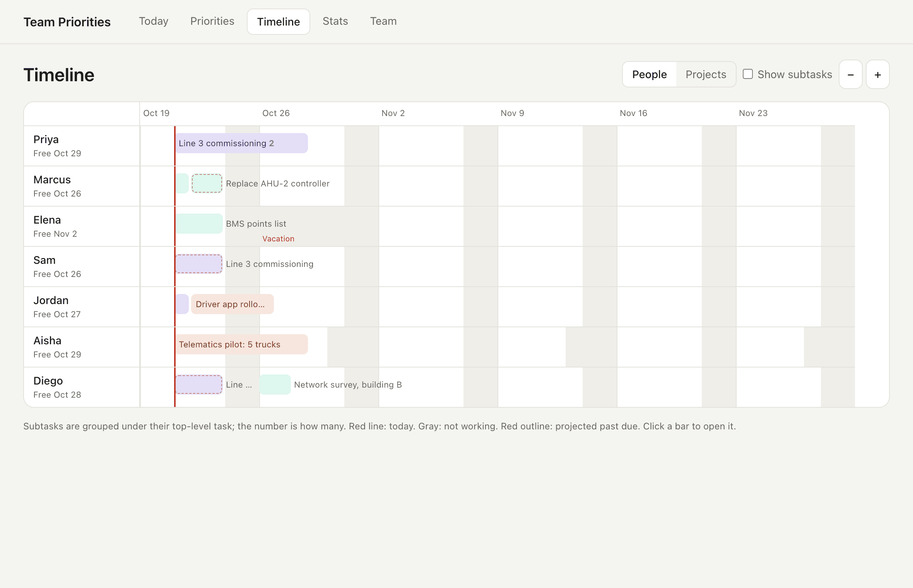The width and height of the screenshot is (913, 588).
Task: Open Aisha's Telematics pilot: 5 trucks bar
Action: 242,344
